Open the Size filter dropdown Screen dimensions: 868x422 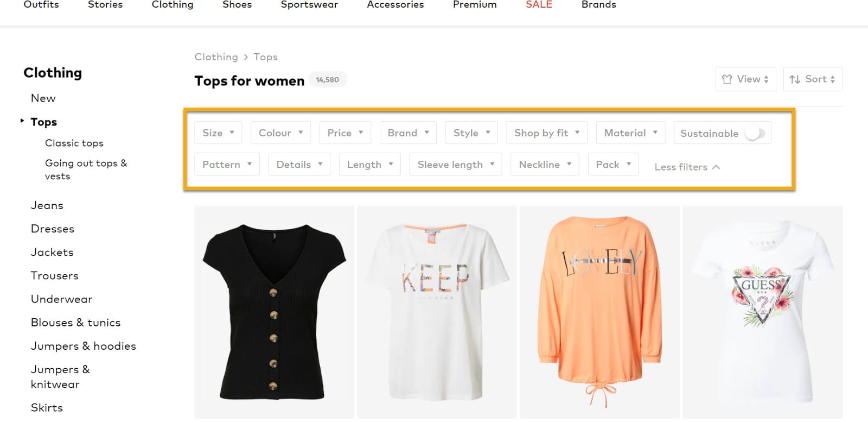(218, 133)
